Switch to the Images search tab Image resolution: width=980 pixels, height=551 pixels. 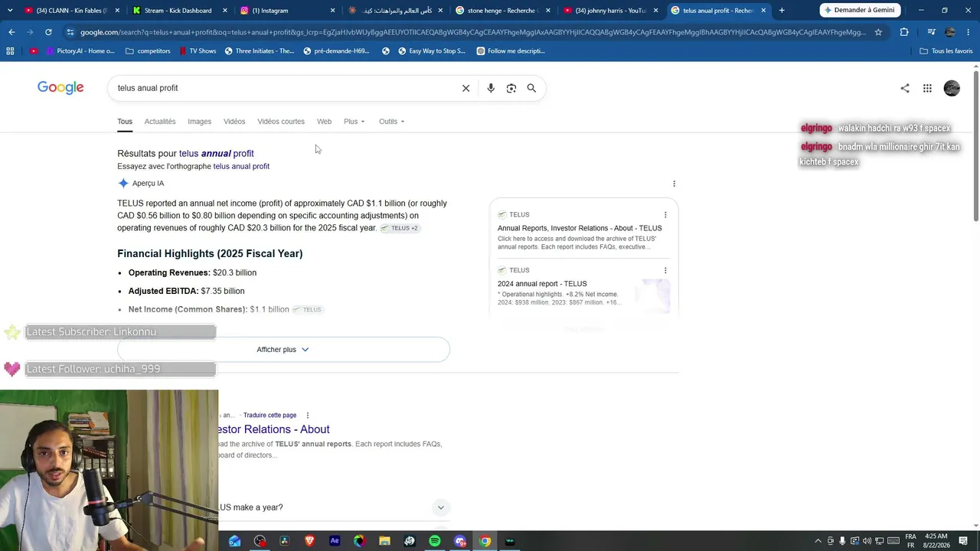[199, 122]
